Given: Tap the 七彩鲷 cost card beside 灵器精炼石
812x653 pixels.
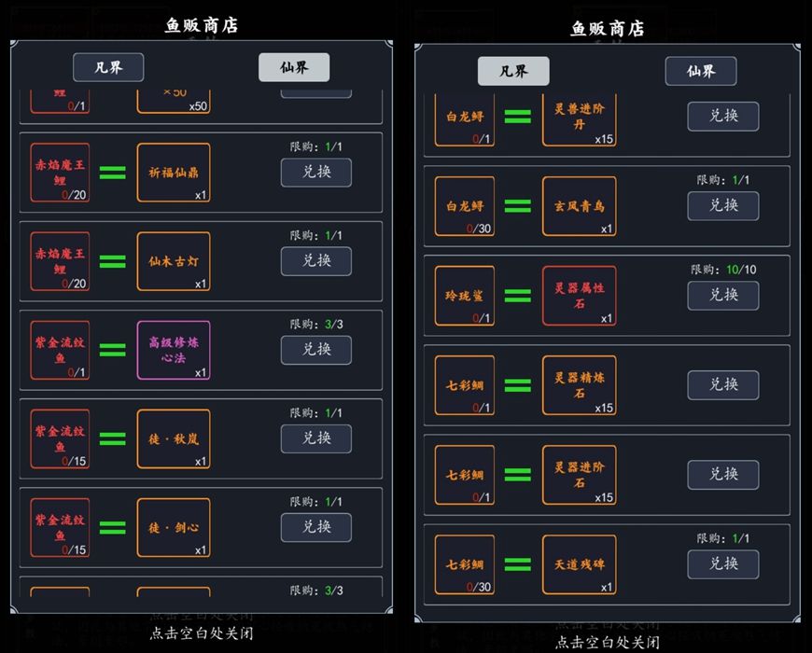Looking at the screenshot, I should click(x=465, y=385).
